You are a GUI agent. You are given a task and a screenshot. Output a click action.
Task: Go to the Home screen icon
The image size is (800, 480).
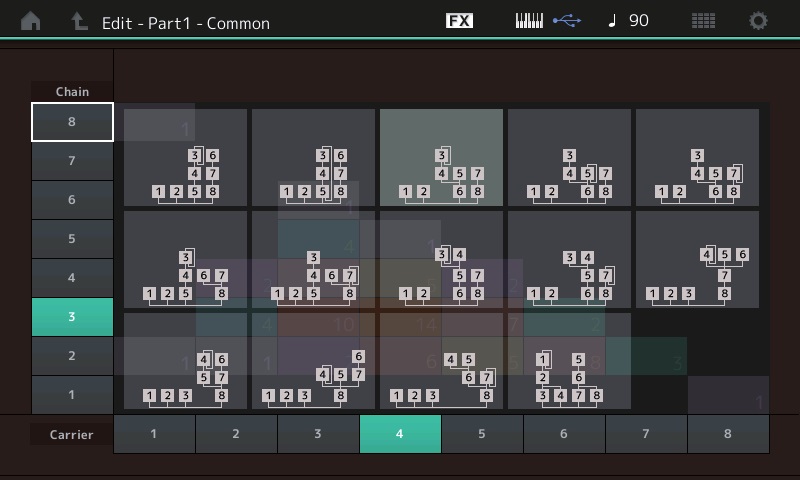pos(31,21)
